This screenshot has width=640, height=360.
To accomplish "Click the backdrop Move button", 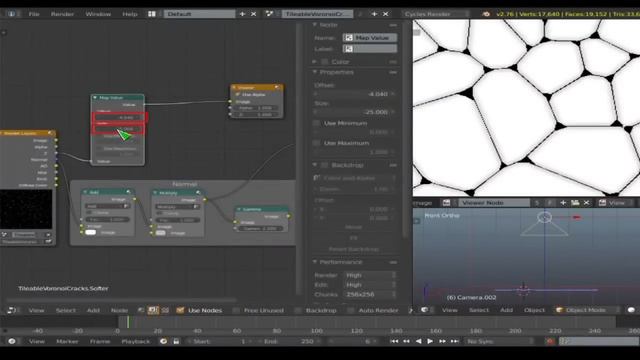I will (x=353, y=227).
